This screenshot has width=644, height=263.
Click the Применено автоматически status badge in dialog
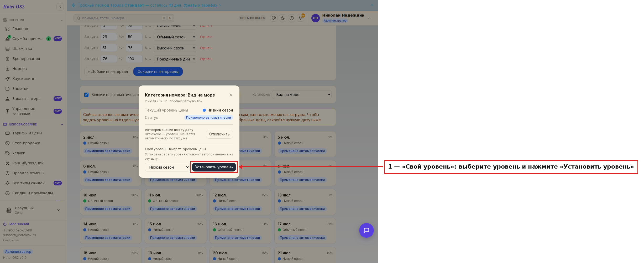pos(208,118)
